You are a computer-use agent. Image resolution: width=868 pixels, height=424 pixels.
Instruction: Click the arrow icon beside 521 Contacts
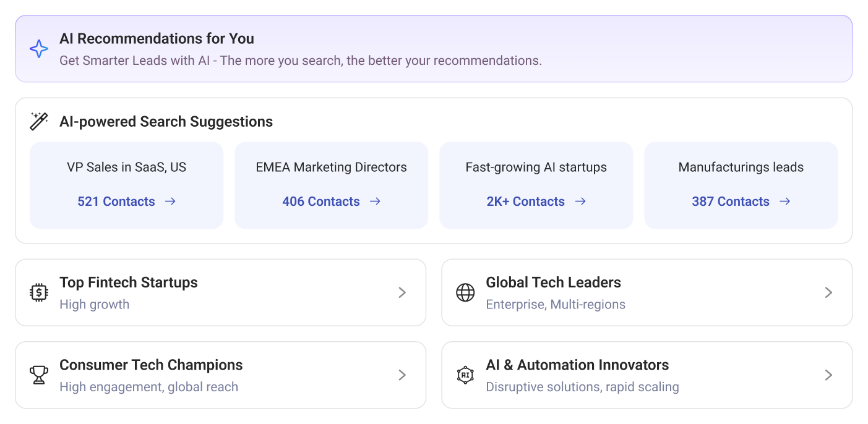[x=172, y=201]
